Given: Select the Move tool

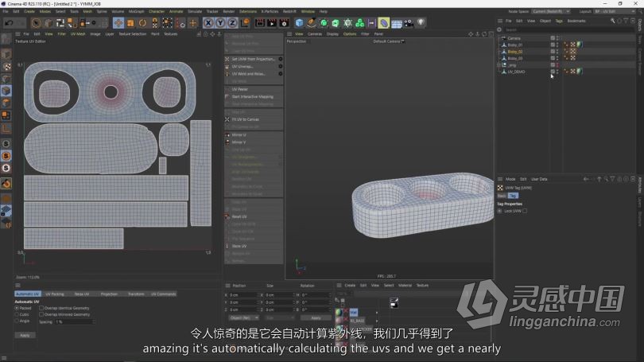Looking at the screenshot, I should 118,23.
